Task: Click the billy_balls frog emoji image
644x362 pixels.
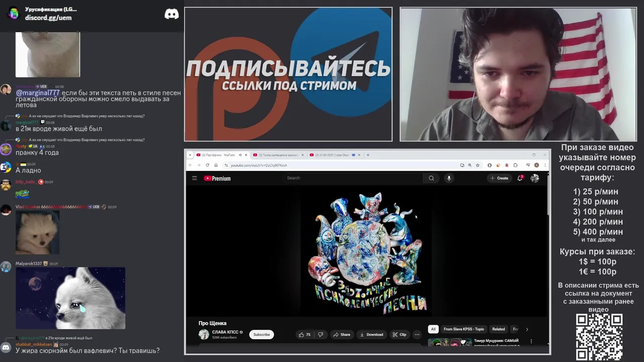Action: [22, 194]
